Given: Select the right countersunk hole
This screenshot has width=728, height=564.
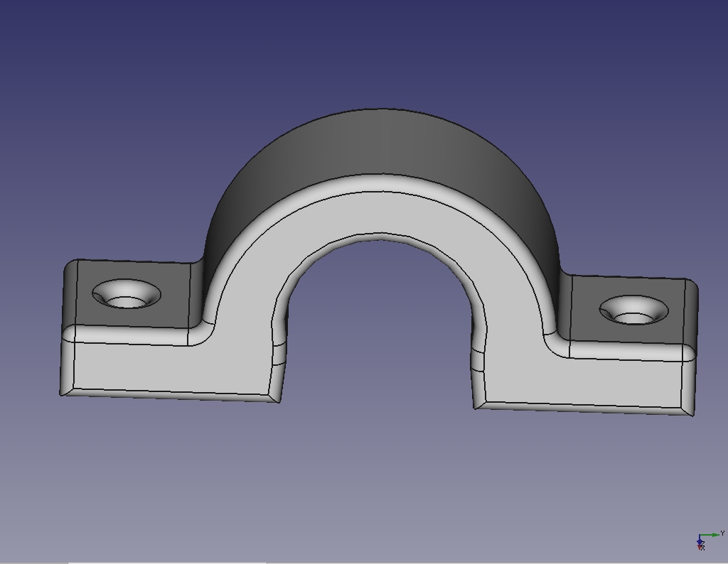Looking at the screenshot, I should click(633, 311).
